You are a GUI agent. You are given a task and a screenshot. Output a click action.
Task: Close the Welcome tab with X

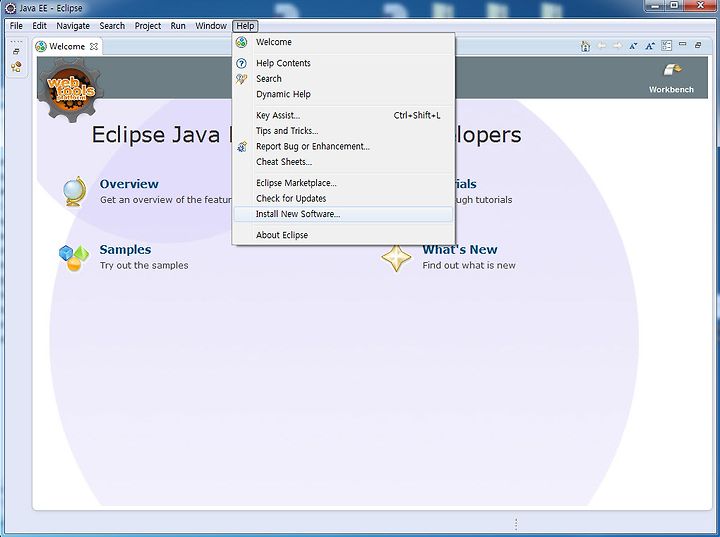coord(94,46)
